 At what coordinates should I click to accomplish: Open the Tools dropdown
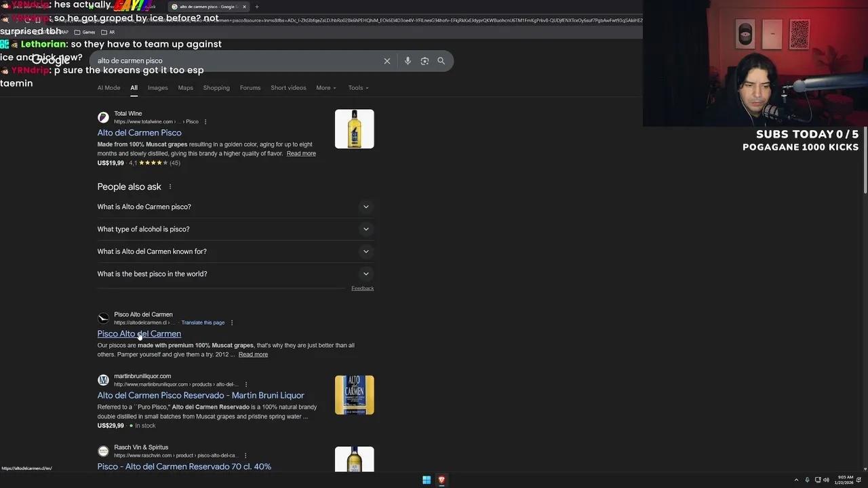[358, 87]
